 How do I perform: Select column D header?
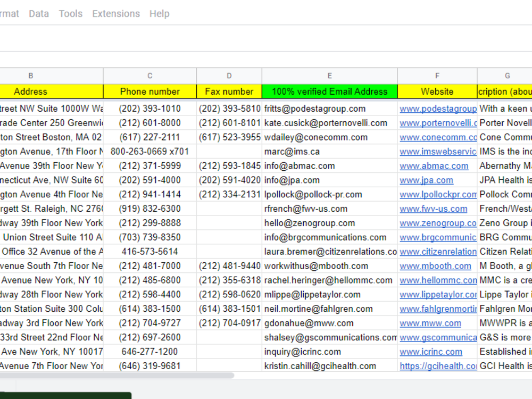(x=229, y=76)
